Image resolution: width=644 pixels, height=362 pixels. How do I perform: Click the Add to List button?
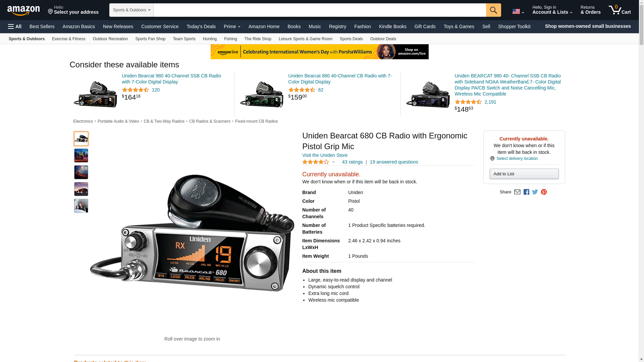coord(524,174)
